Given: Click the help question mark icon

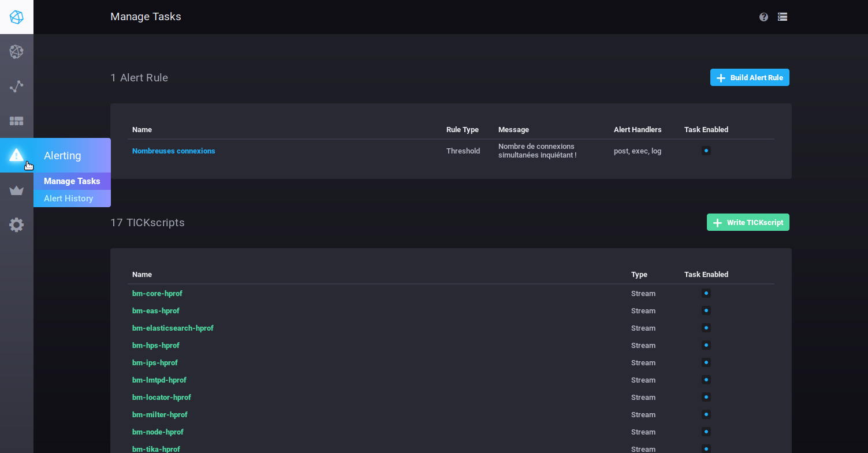Looking at the screenshot, I should 763,17.
